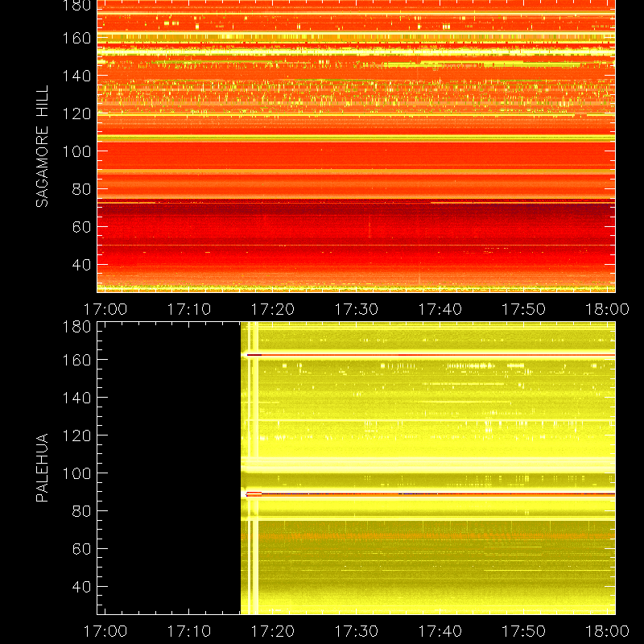644x644 pixels.
Task: Click the 40 tick label on Palehua axis
Action: [81, 587]
